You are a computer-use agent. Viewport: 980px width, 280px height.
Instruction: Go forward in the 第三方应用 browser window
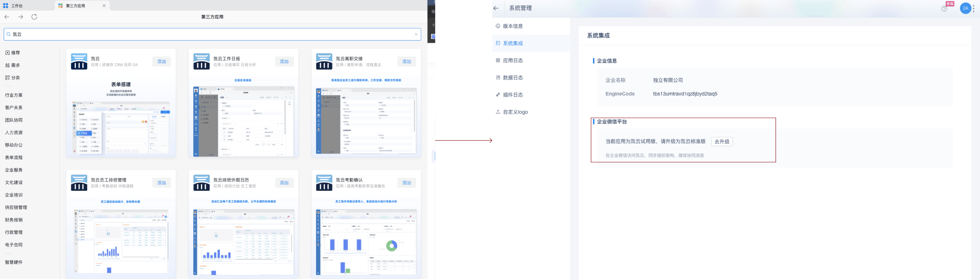click(21, 17)
